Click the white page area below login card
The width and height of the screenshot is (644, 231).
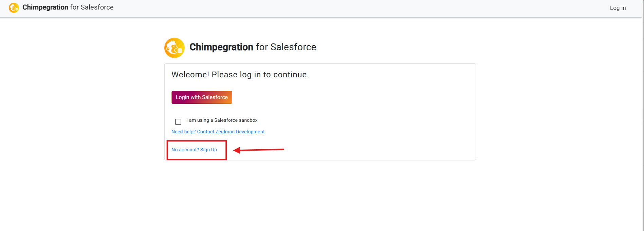pos(319,197)
